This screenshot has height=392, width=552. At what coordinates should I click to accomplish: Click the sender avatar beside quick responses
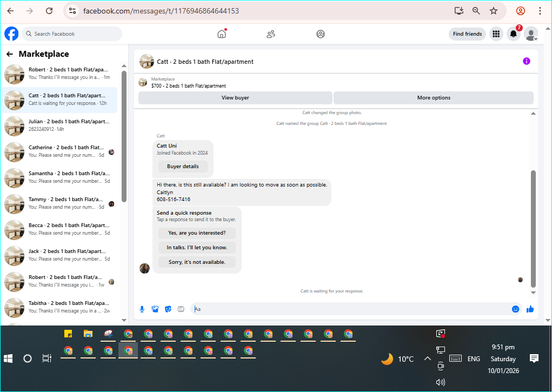click(145, 268)
